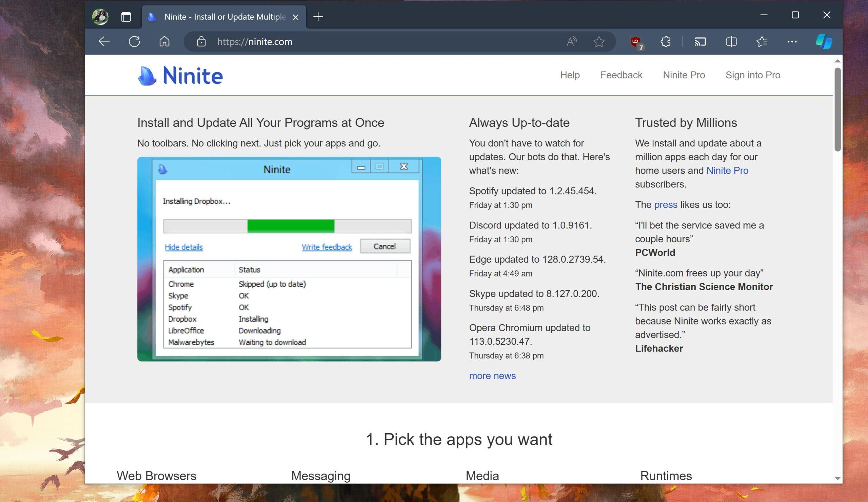The image size is (868, 502).
Task: Add this page to favorites with star icon
Action: point(599,42)
